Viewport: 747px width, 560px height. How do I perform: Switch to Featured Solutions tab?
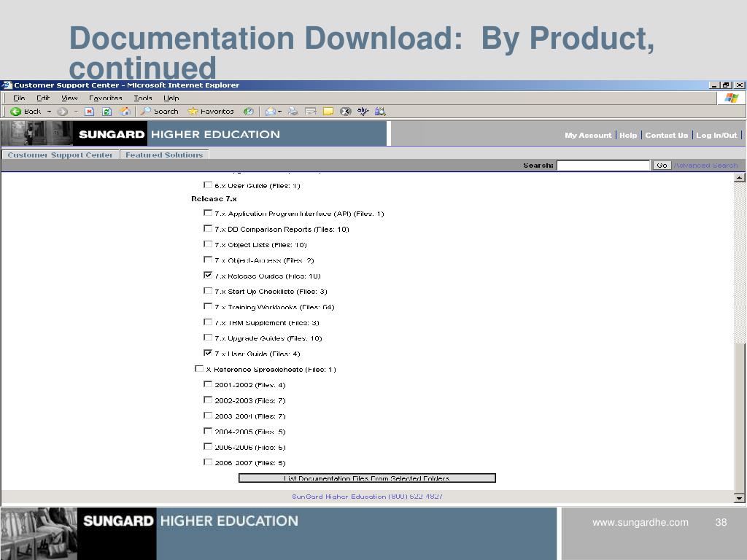[164, 155]
